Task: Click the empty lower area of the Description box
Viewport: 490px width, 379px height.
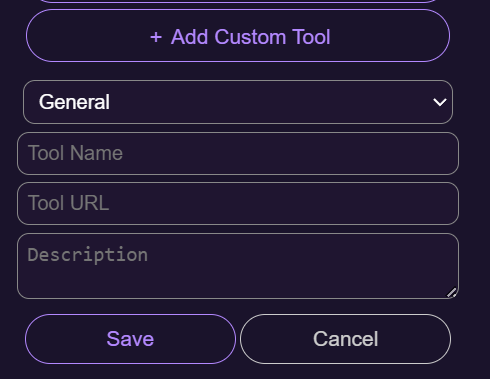Action: (x=233, y=283)
